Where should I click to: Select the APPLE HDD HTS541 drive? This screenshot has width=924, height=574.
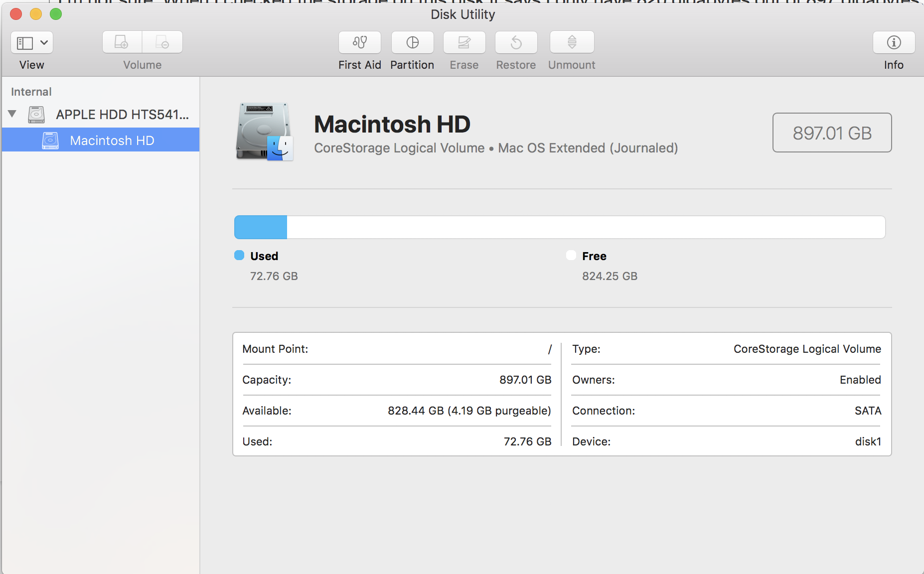(101, 115)
